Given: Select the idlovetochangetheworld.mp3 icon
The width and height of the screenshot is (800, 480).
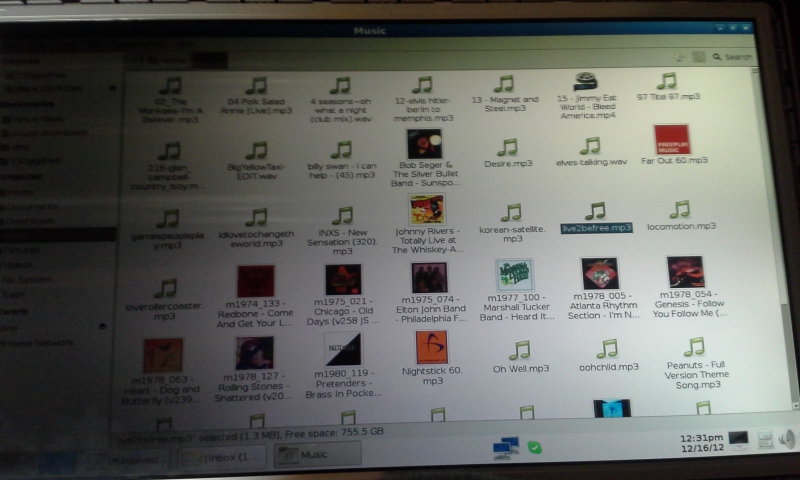Looking at the screenshot, I should (256, 217).
